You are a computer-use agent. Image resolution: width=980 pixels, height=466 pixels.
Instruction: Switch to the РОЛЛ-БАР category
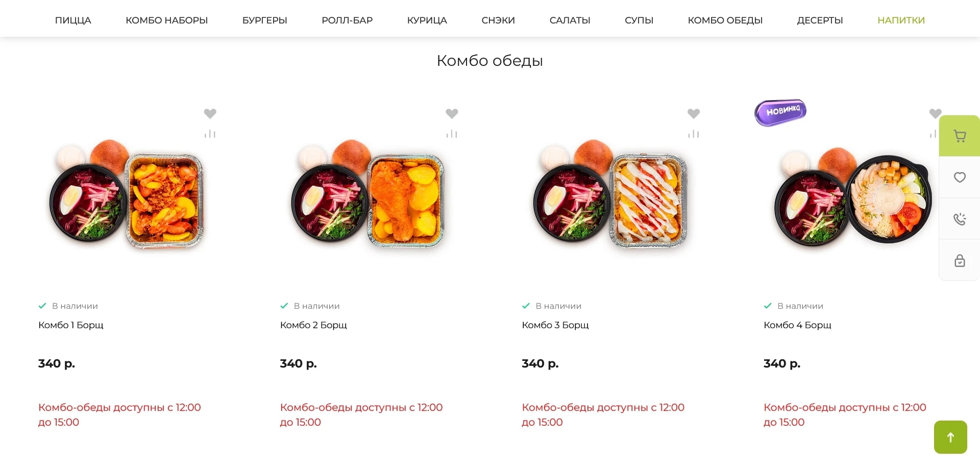pyautogui.click(x=347, y=20)
